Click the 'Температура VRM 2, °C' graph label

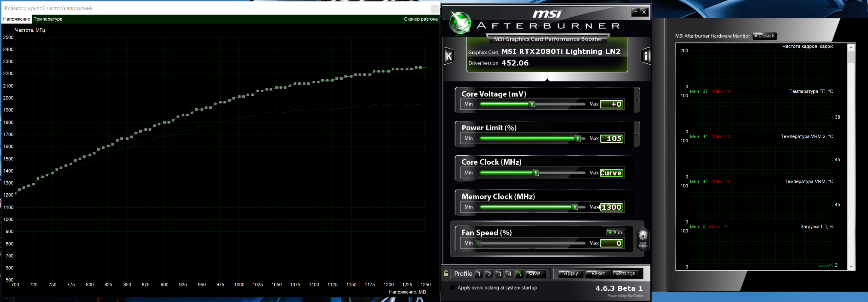[807, 137]
